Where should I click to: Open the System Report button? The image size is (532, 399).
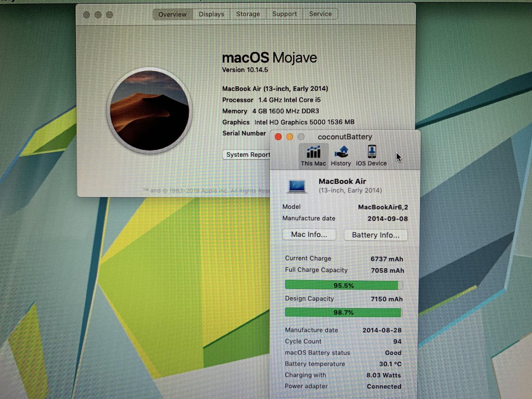[247, 154]
